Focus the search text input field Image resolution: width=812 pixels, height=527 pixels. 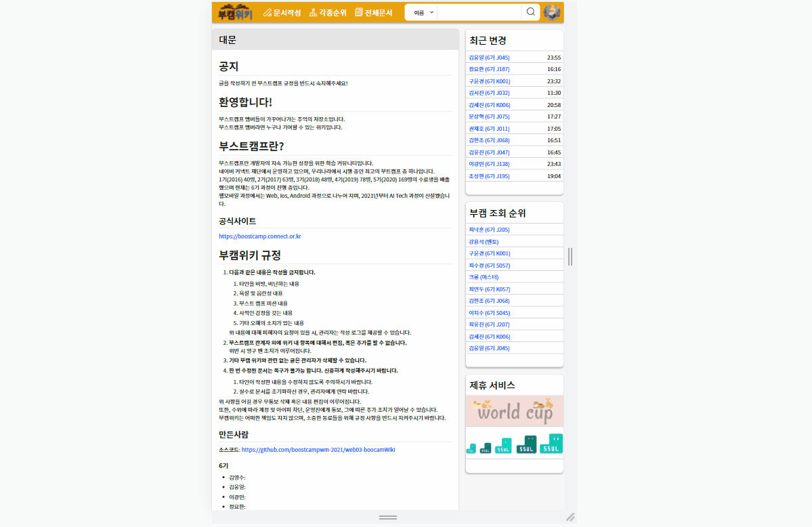[479, 12]
